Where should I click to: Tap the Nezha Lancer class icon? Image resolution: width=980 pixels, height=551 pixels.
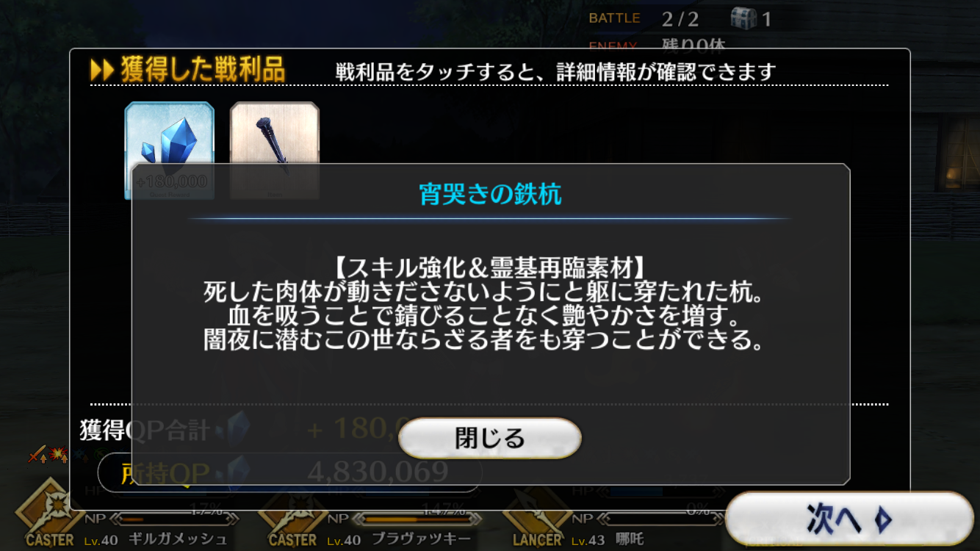pos(537,514)
